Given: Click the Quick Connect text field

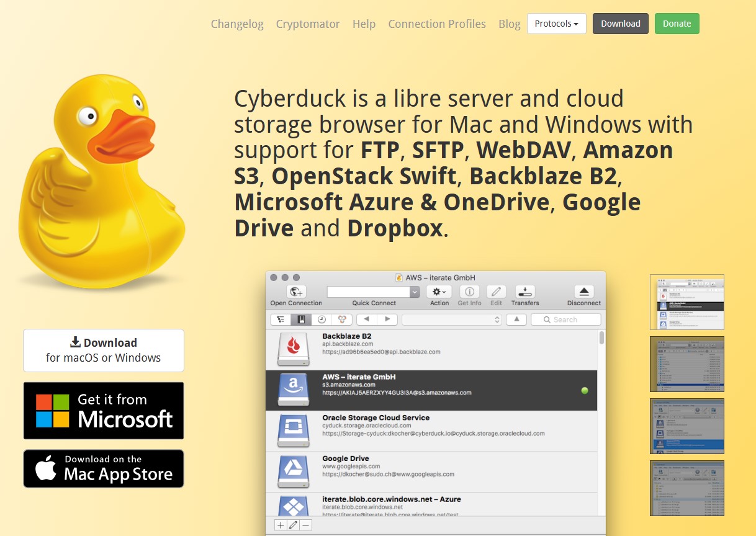Looking at the screenshot, I should pyautogui.click(x=369, y=292).
